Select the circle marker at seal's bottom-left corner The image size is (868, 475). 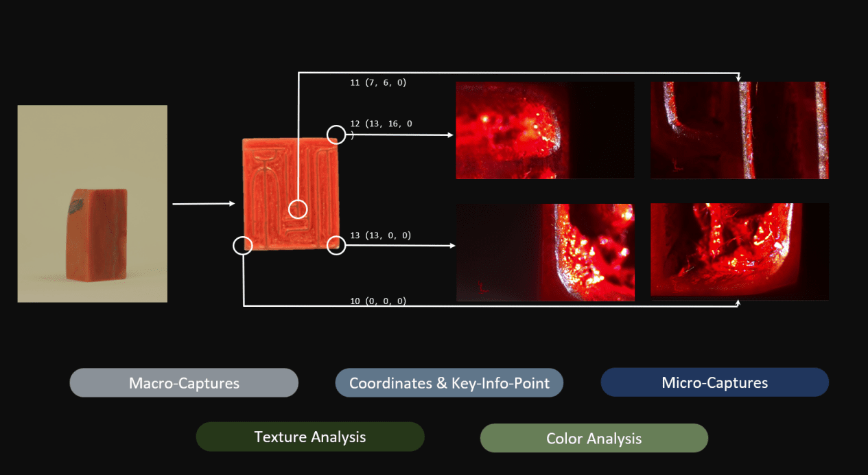pyautogui.click(x=243, y=245)
